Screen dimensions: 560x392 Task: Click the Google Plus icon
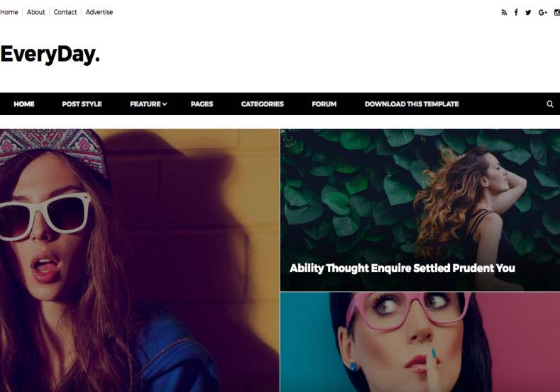[x=543, y=13]
